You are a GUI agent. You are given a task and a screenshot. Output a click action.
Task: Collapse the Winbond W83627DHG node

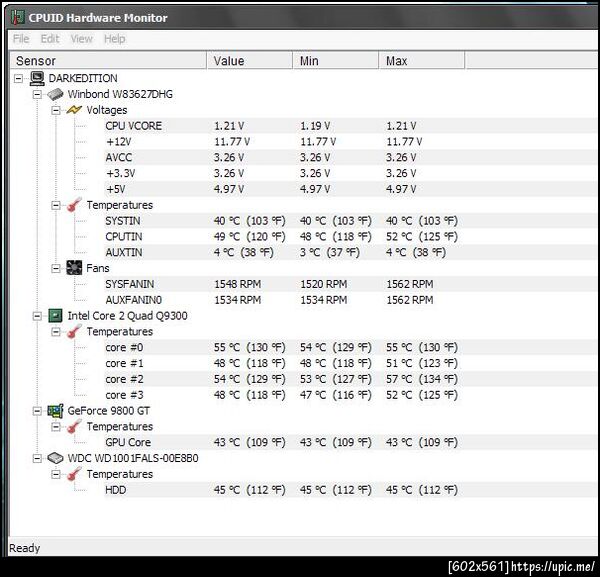tap(37, 94)
